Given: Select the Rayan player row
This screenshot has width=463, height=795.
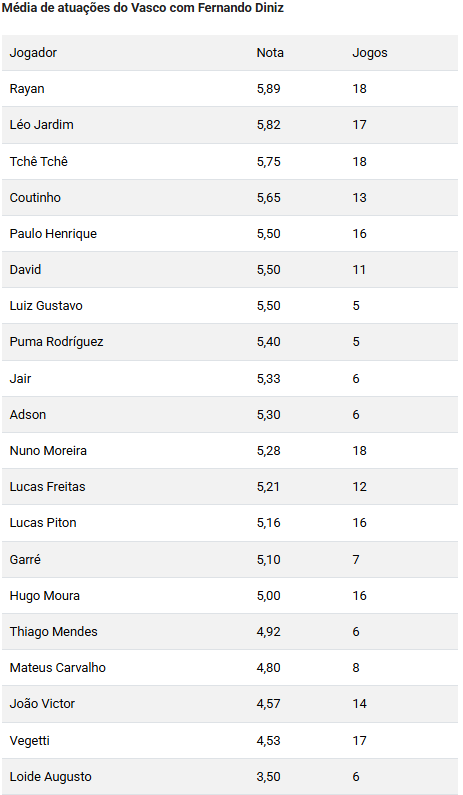Looking at the screenshot, I should click(230, 89).
